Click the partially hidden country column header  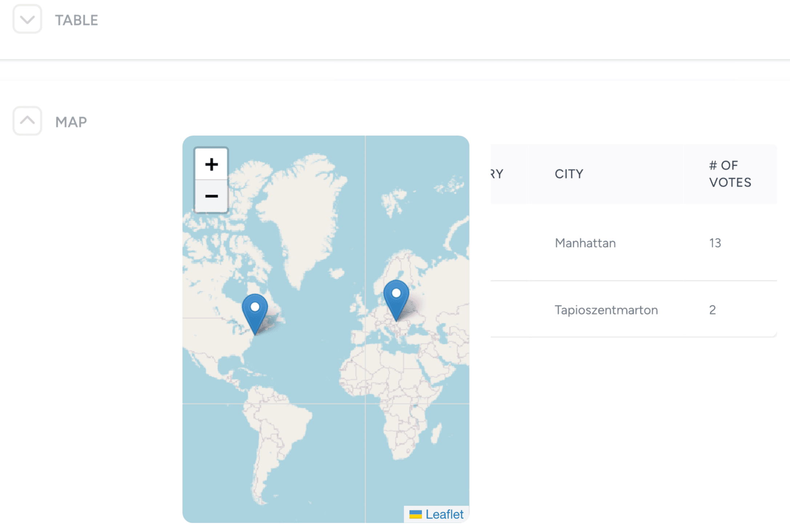pos(497,174)
